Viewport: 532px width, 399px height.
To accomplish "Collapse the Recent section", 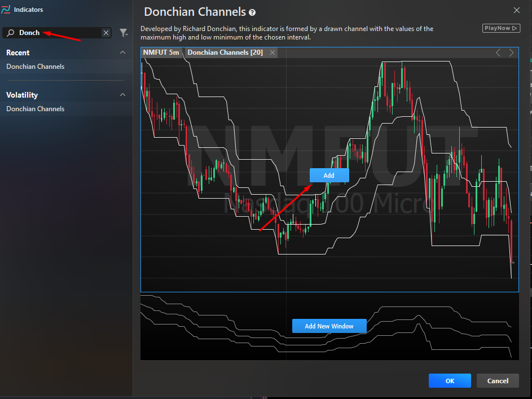I will pos(122,52).
